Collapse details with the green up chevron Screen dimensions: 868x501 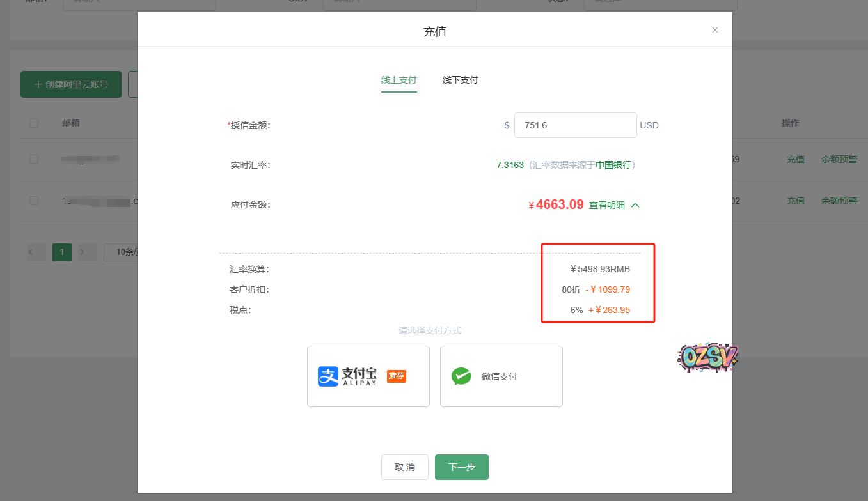(x=635, y=205)
